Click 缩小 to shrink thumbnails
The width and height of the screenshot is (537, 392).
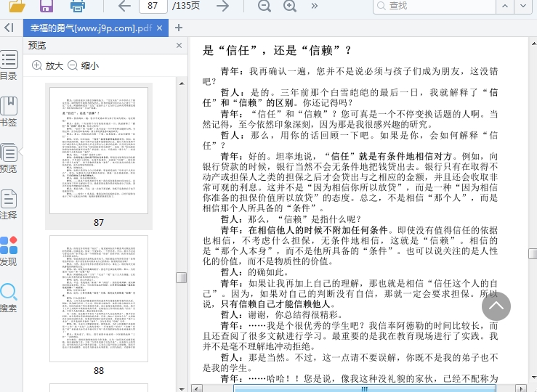click(83, 65)
